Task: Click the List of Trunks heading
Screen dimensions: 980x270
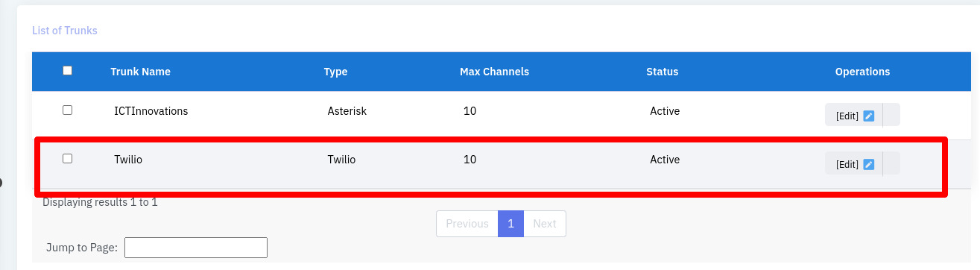Action: [x=65, y=31]
